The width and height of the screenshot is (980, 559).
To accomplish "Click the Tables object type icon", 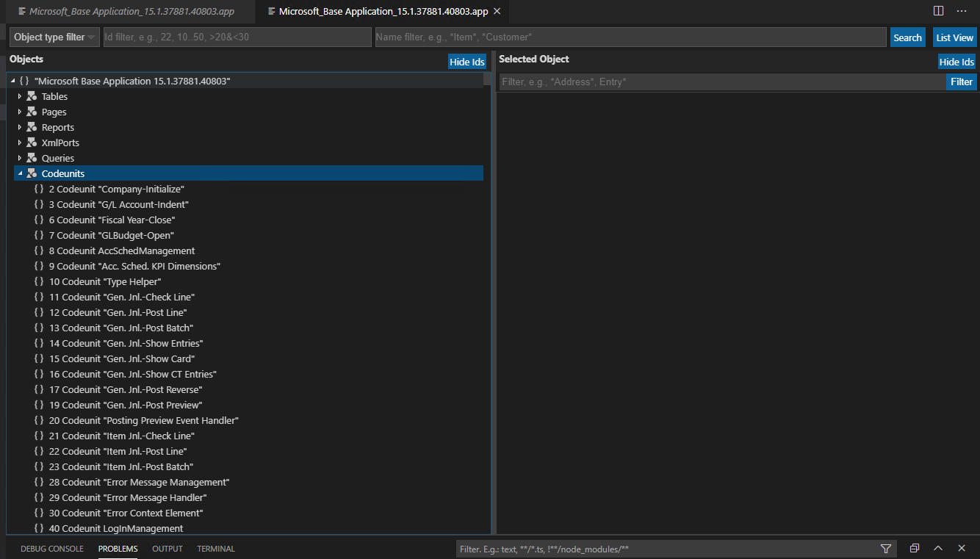I will [32, 96].
